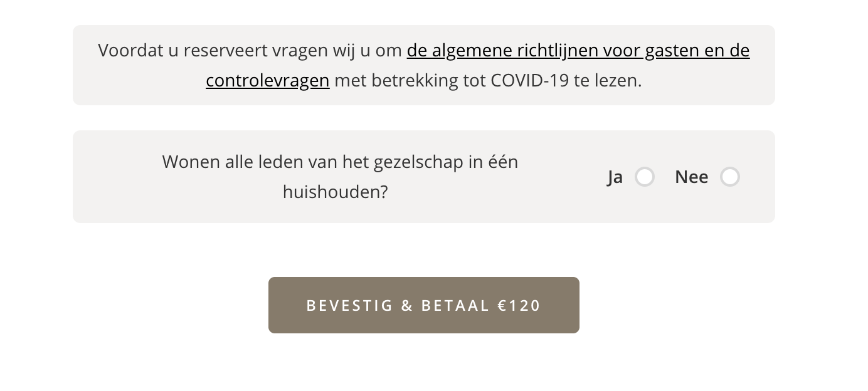868x391 pixels.
Task: Select the "Nee" radio button
Action: (729, 177)
